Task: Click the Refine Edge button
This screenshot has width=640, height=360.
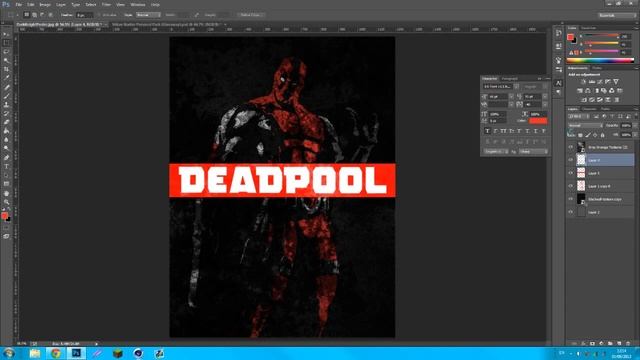Action: (x=250, y=15)
